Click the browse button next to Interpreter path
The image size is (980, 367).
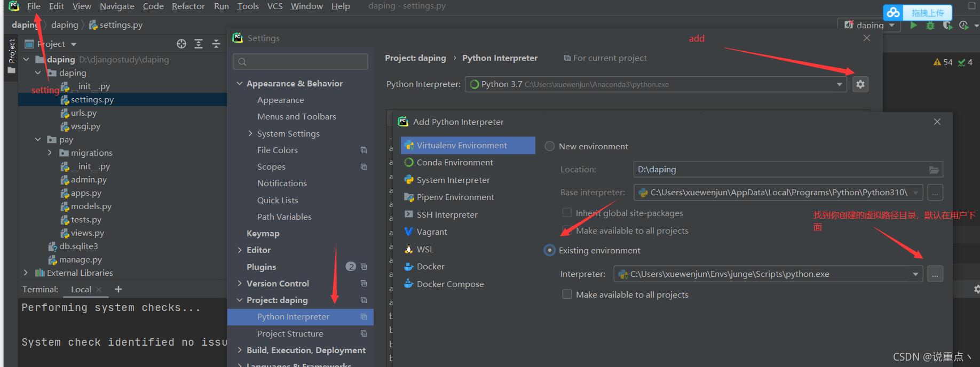[x=935, y=274]
